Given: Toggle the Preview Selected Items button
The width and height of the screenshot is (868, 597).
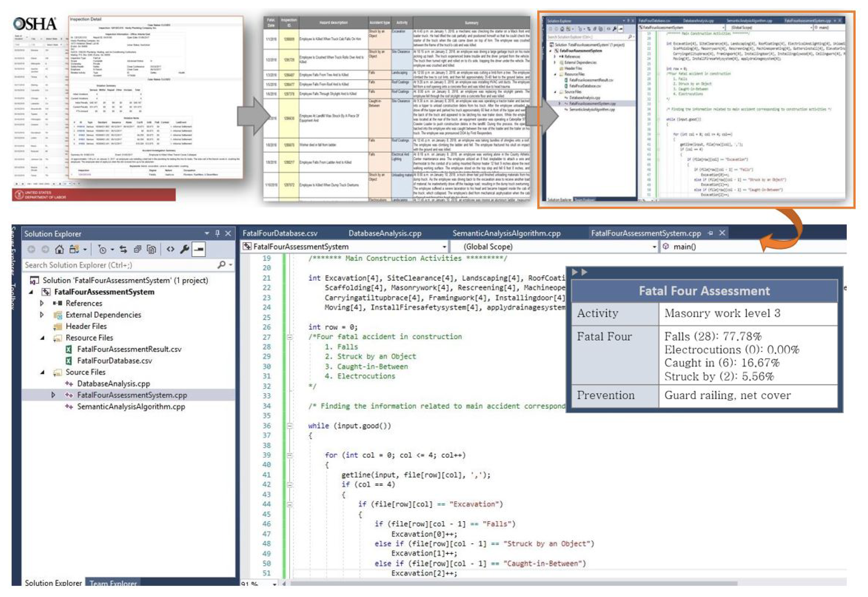Looking at the screenshot, I should coord(199,250).
